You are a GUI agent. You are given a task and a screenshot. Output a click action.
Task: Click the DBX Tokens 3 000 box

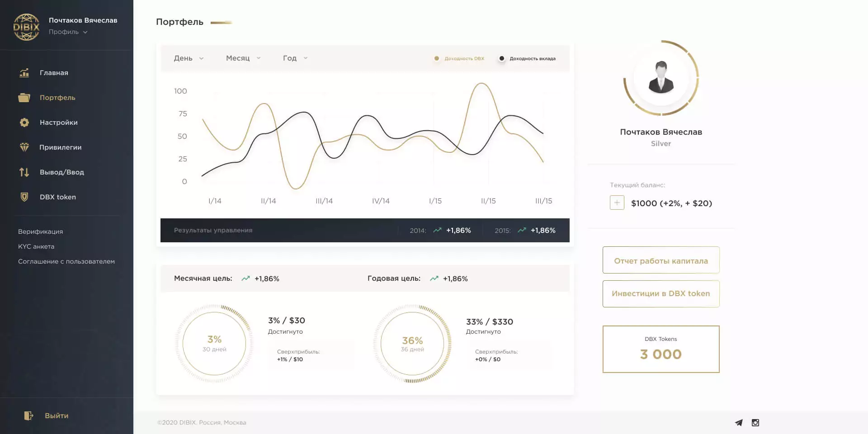[661, 349]
